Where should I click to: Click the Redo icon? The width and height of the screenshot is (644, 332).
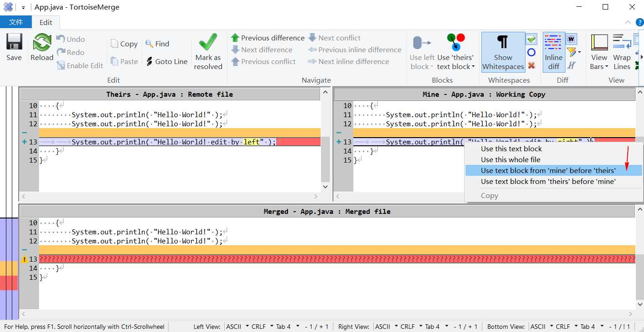click(x=61, y=52)
